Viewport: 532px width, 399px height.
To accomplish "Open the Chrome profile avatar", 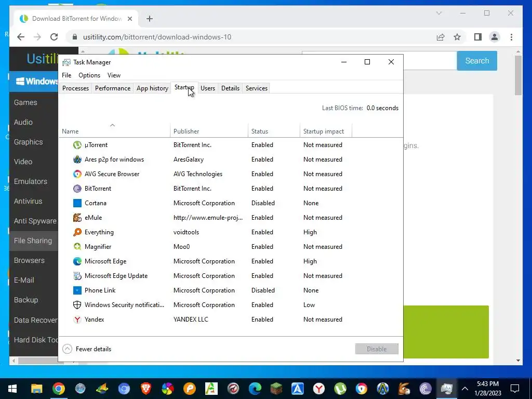I will pyautogui.click(x=495, y=37).
